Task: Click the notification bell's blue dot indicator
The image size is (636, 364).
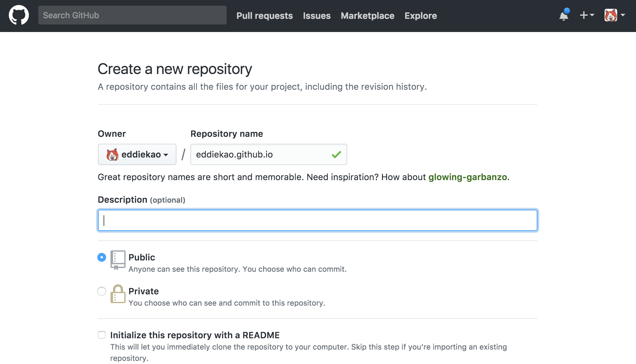Action: (567, 11)
